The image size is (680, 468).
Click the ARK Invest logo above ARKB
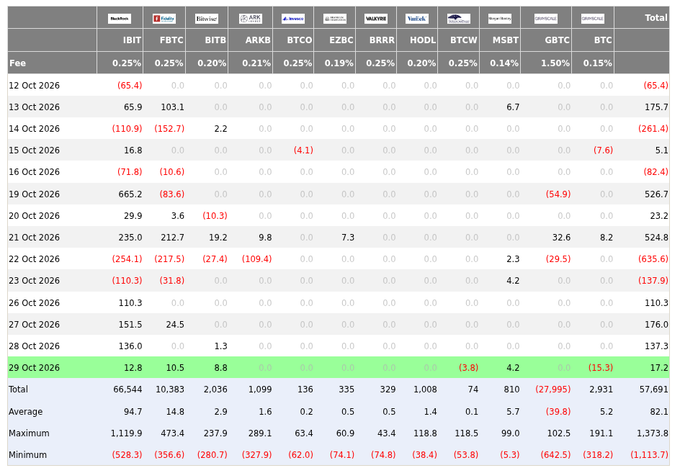250,19
